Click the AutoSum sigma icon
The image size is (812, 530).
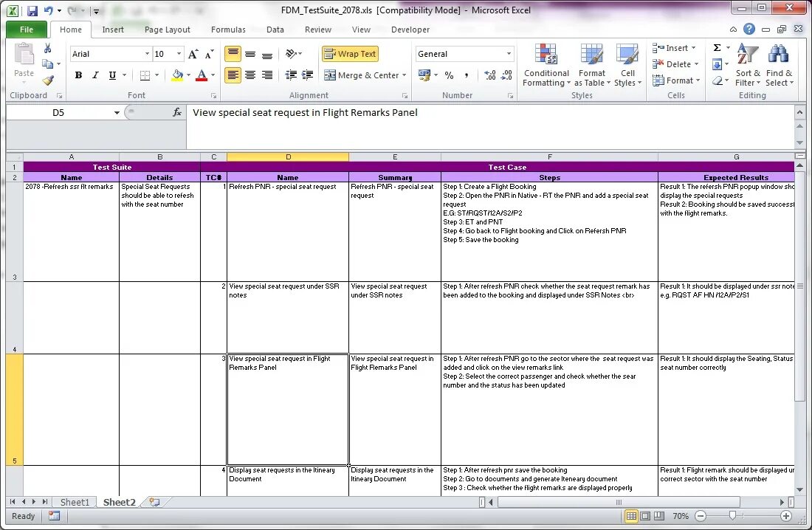tap(718, 48)
